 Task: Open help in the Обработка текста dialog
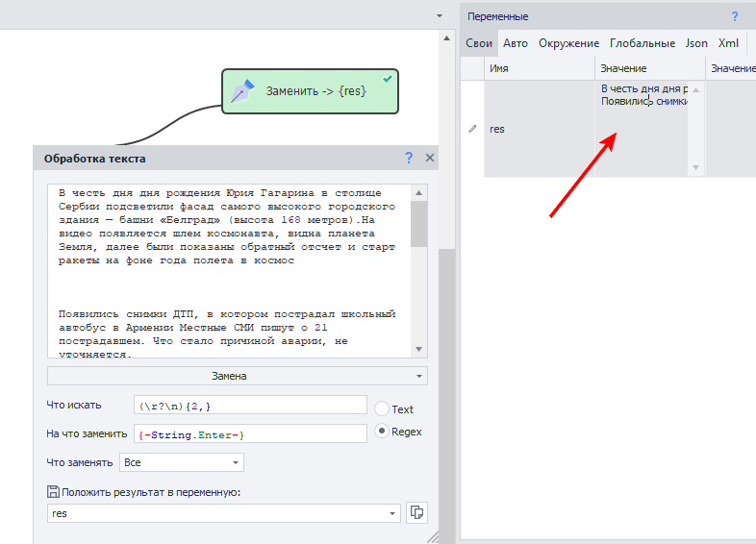[x=409, y=158]
